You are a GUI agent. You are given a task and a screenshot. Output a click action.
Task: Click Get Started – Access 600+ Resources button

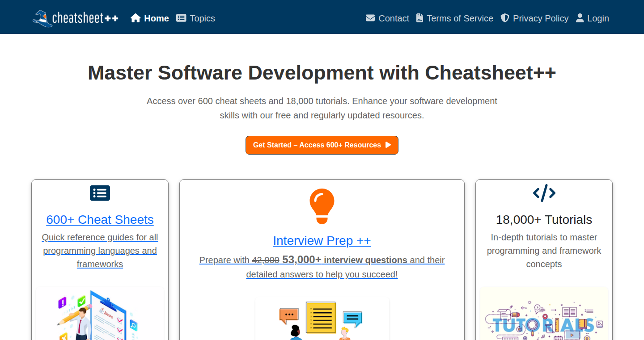(x=322, y=145)
